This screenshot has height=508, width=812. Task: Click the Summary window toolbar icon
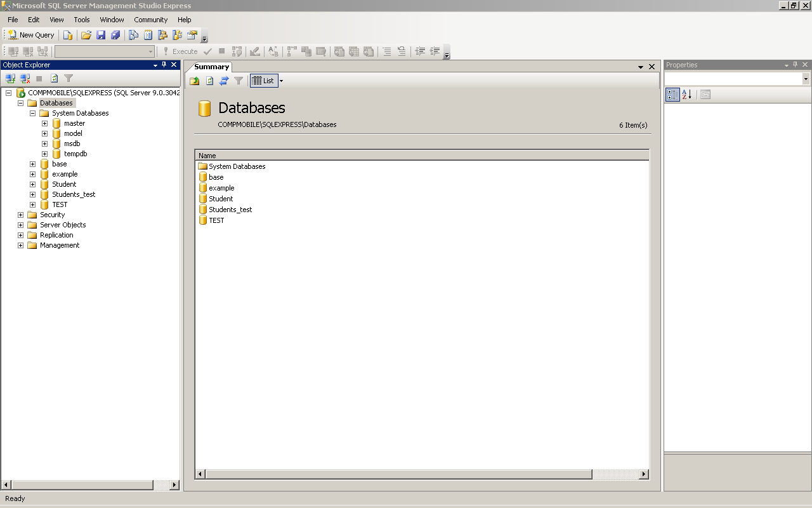click(148, 35)
